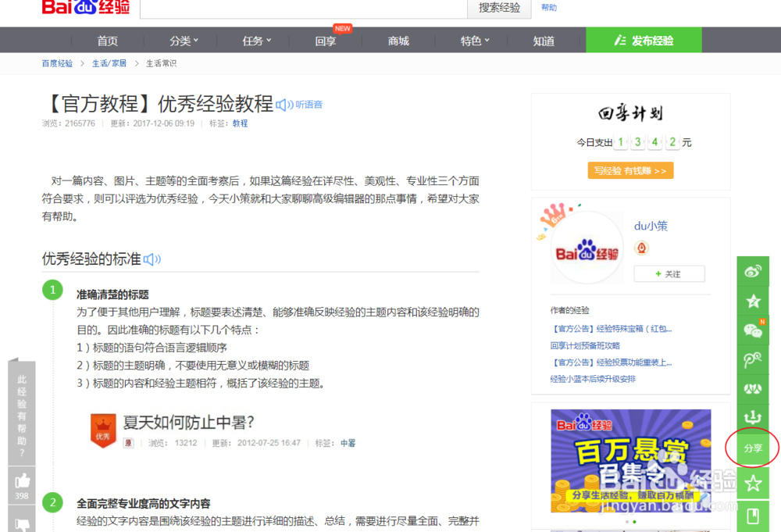Click the 听语音 listen link
Viewport: 781px width, 532px height.
click(308, 105)
